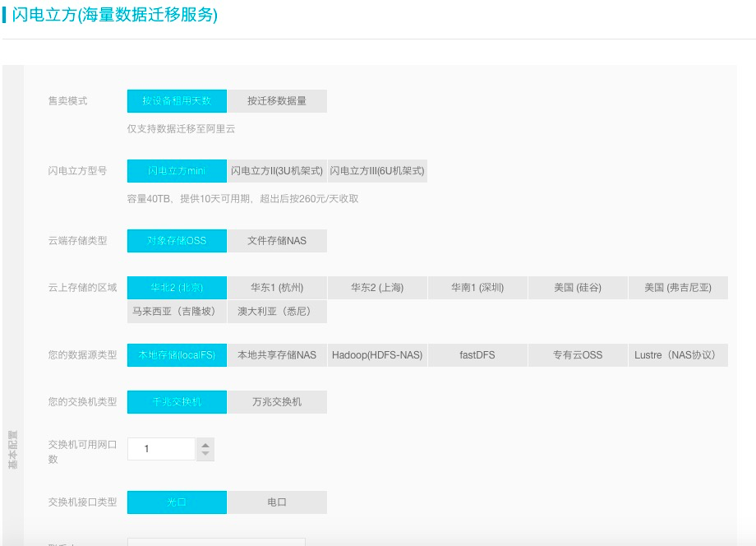The width and height of the screenshot is (756, 546).
Task: Choose 本地共享存储NAS data source
Action: pos(277,355)
